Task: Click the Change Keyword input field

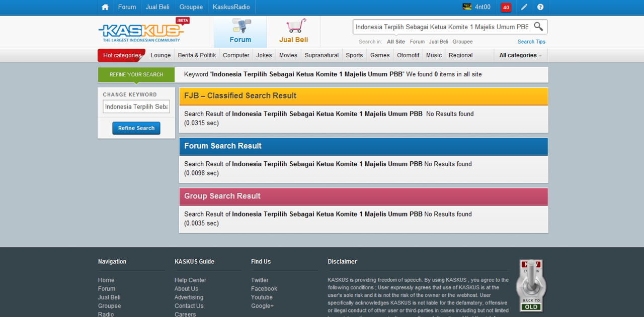Action: click(136, 107)
